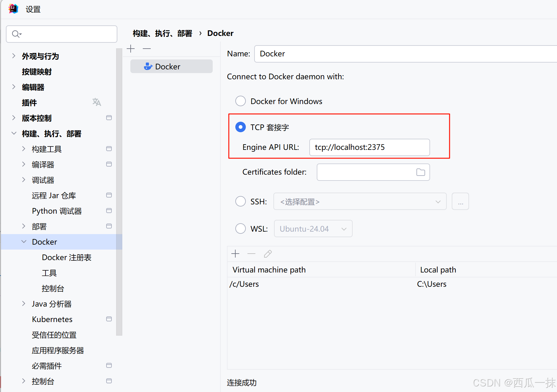The image size is (557, 392).
Task: Click the project-level icon beside 必需插件
Action: pos(109,365)
